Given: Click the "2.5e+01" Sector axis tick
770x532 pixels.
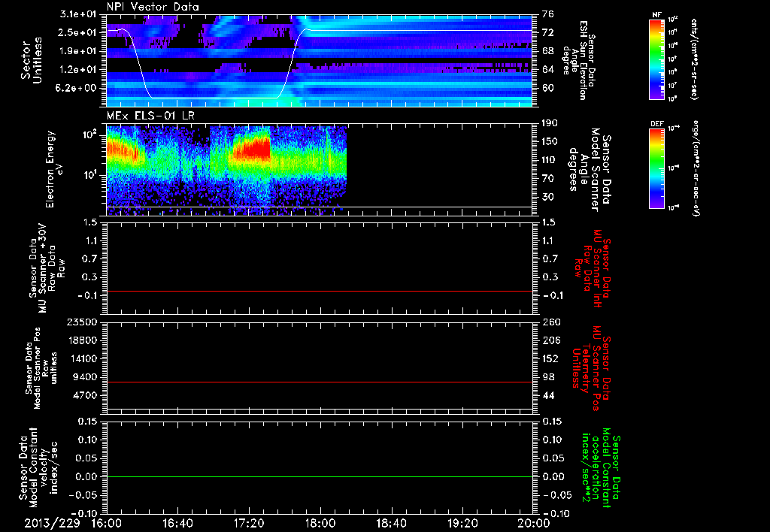Looking at the screenshot, I should [77, 32].
